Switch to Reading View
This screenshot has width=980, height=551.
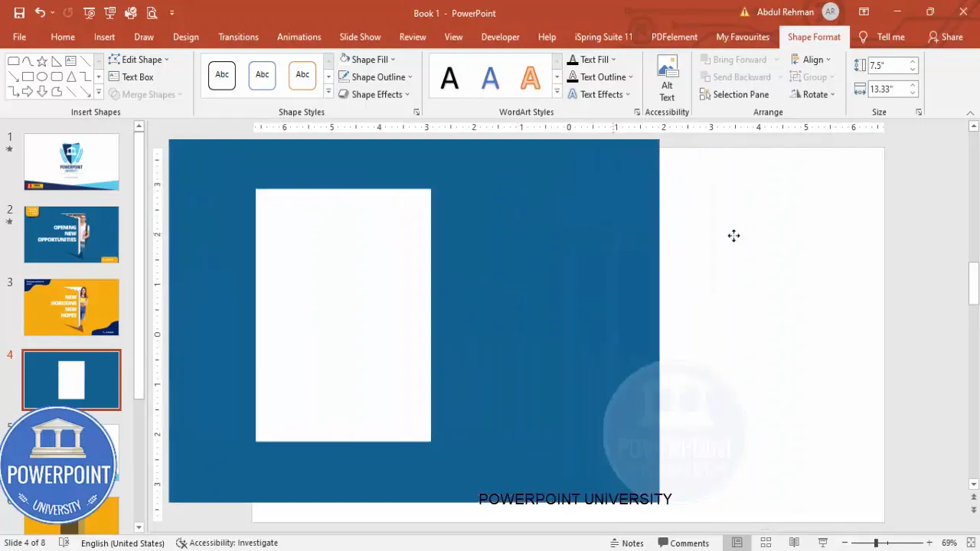coord(794,543)
